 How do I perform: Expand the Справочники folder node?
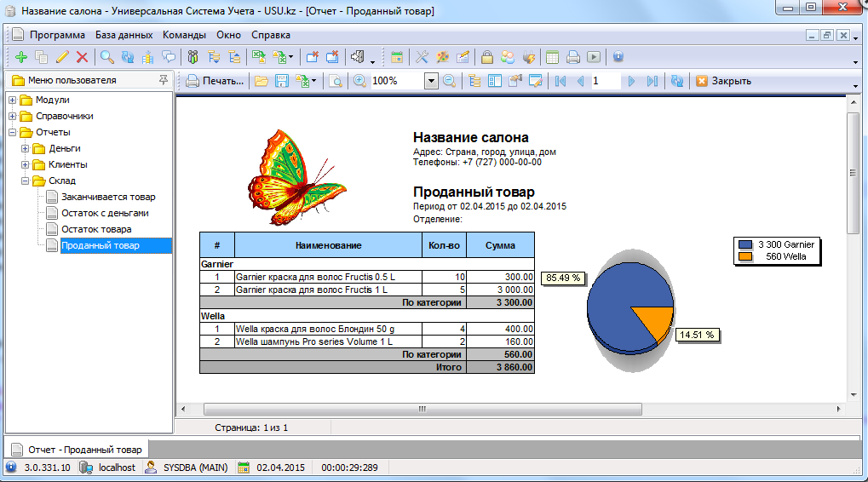tap(12, 116)
